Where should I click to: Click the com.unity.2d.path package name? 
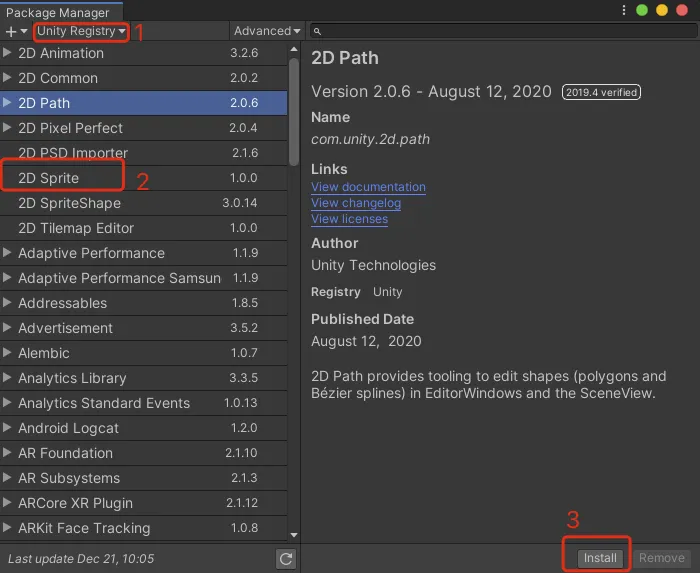coord(371,139)
